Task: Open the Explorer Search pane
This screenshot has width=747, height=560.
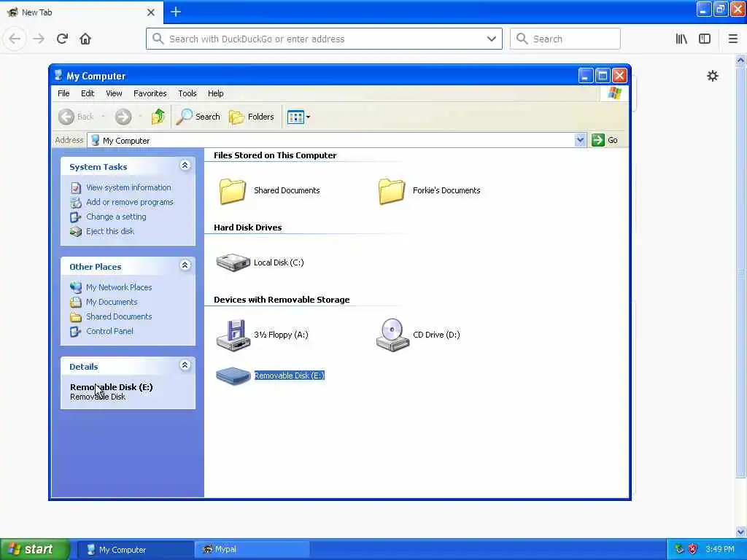Action: (x=198, y=117)
